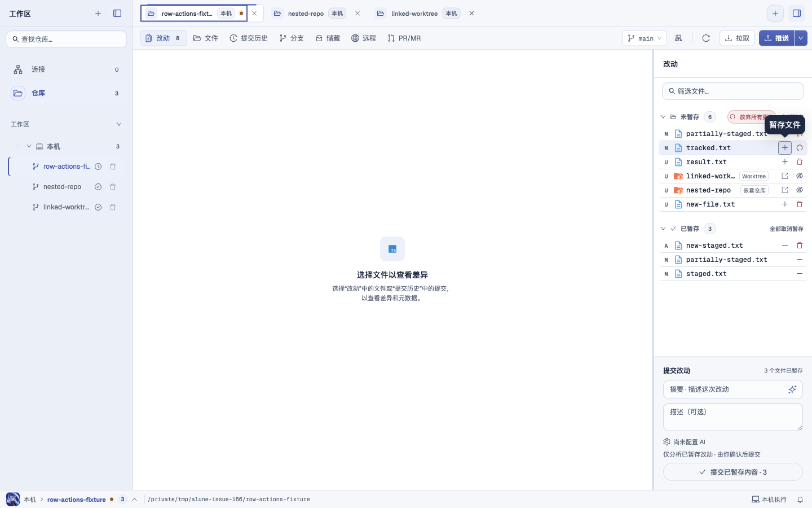Screen dimensions: 812x508
Task: Focus the 筛选文件 filter input
Action: click(733, 91)
